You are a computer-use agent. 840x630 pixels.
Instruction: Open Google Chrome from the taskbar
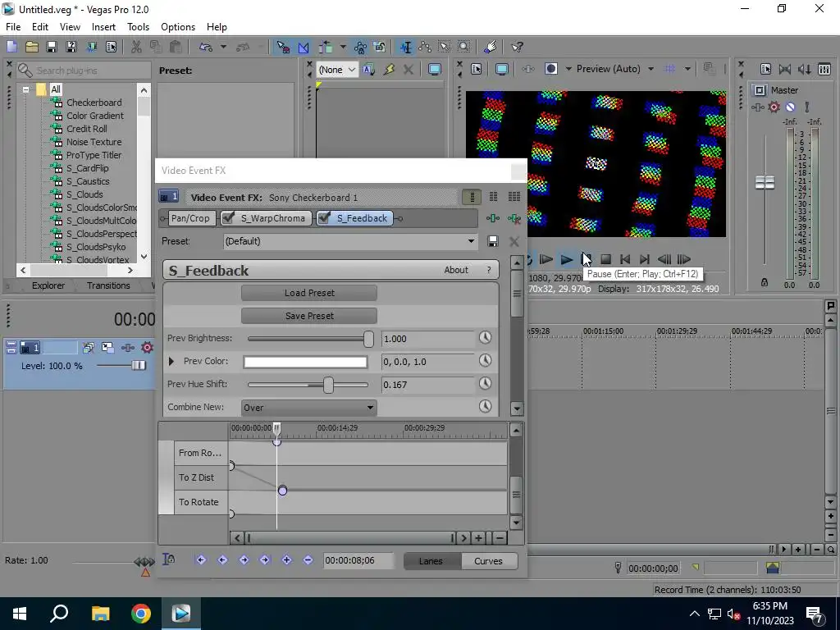140,614
